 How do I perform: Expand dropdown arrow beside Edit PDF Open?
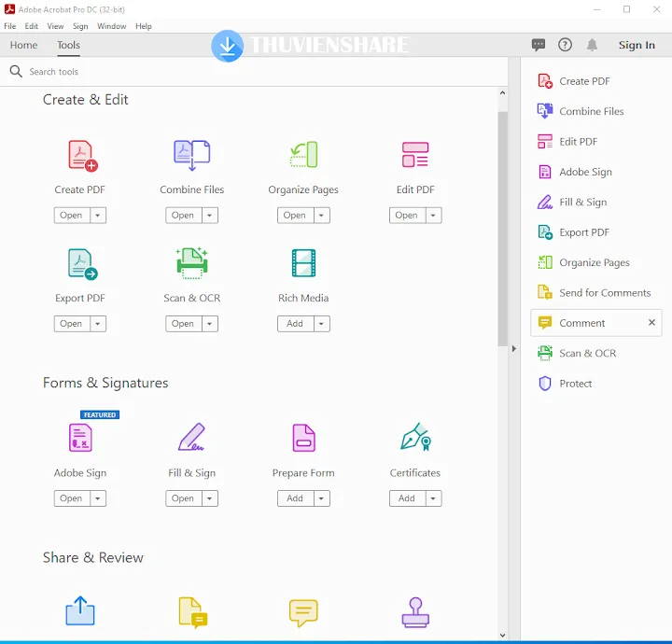pos(433,215)
